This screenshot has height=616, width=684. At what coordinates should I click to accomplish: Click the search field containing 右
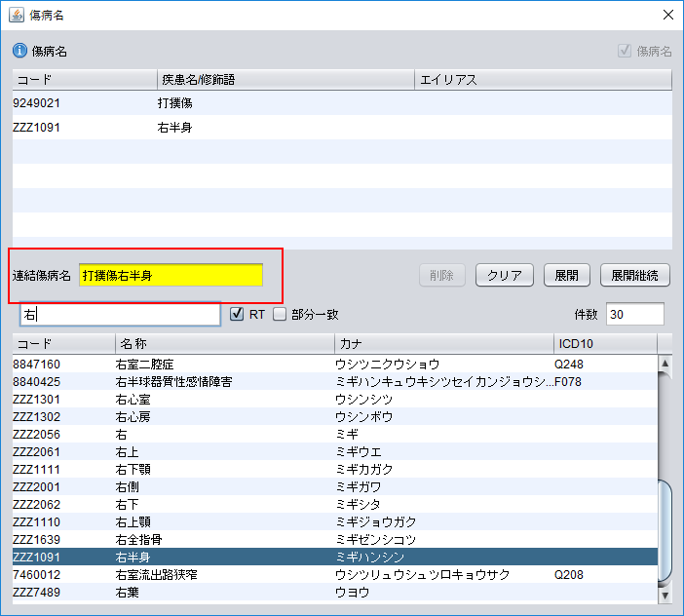click(121, 314)
